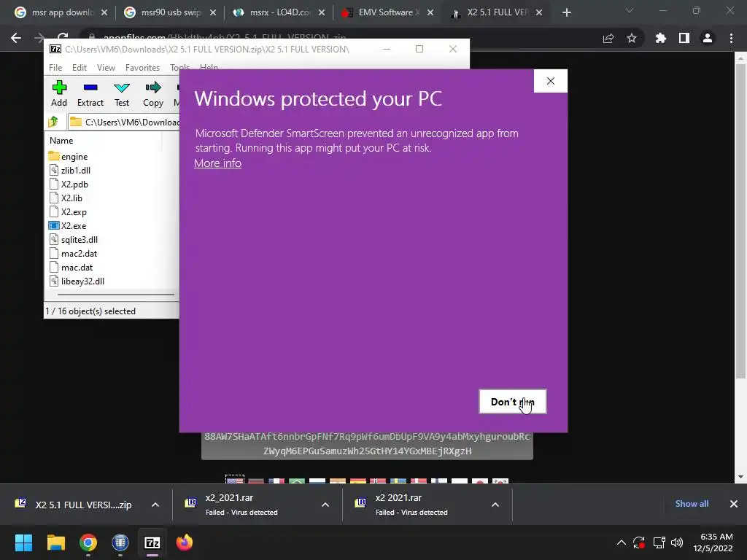Go up one folder level in 7-Zip
Image resolution: width=747 pixels, height=560 pixels.
[x=53, y=122]
